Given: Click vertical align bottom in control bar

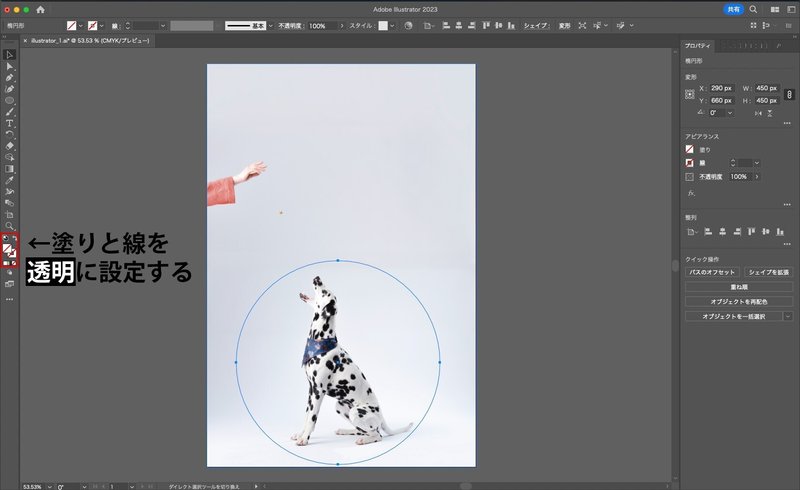Looking at the screenshot, I should (x=511, y=26).
